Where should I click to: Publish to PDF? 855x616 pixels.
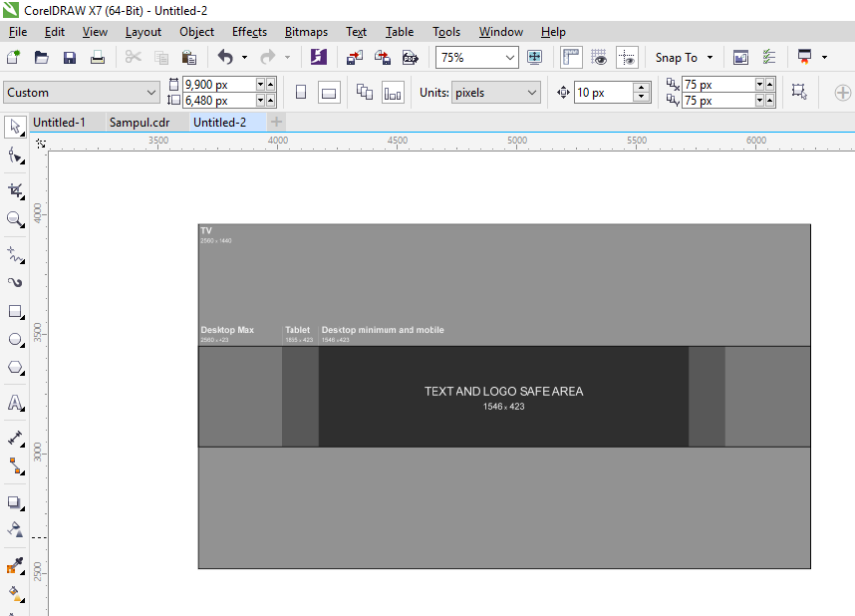(410, 57)
